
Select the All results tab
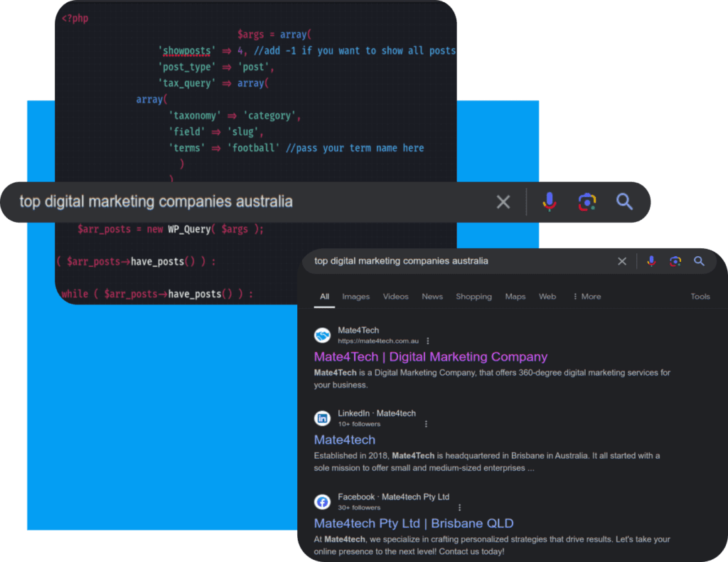click(324, 297)
